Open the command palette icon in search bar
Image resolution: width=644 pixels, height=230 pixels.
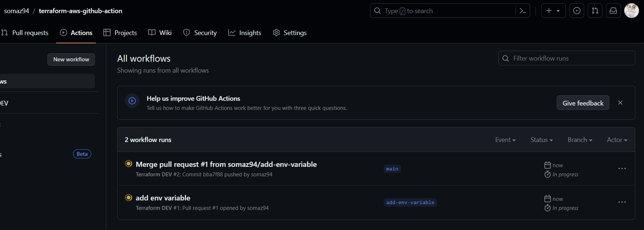[x=522, y=11]
